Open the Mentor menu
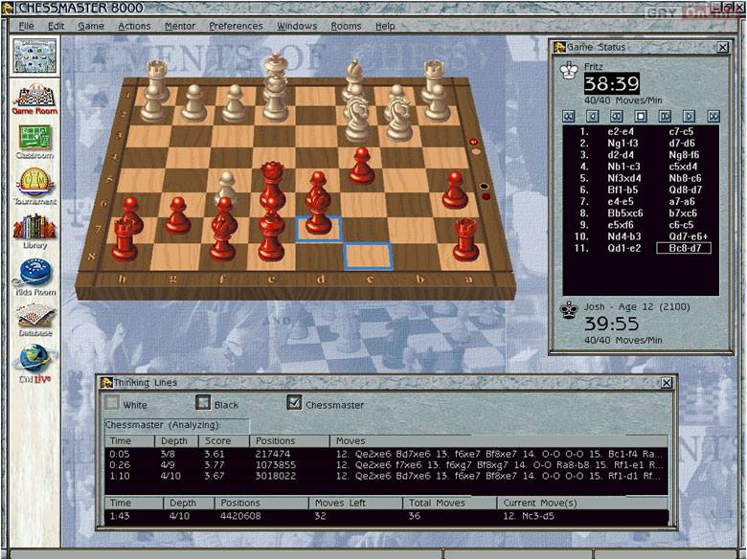The height and width of the screenshot is (560, 747). click(x=180, y=26)
